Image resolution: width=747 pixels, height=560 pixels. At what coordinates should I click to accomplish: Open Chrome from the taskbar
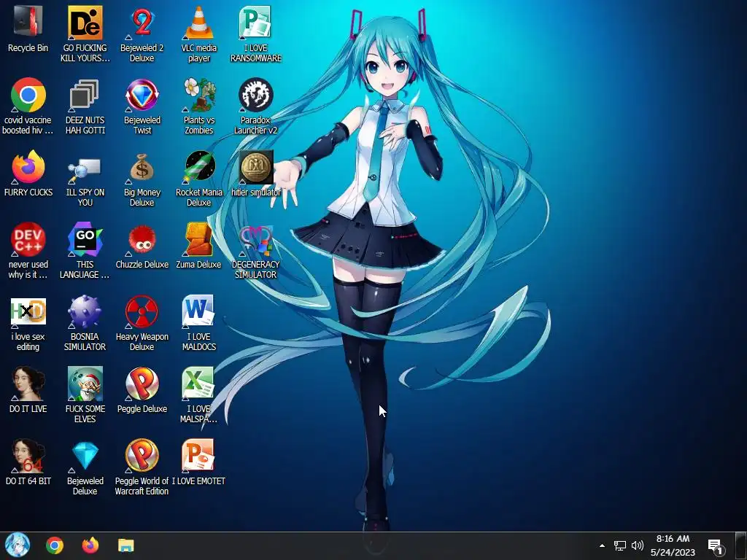[55, 545]
